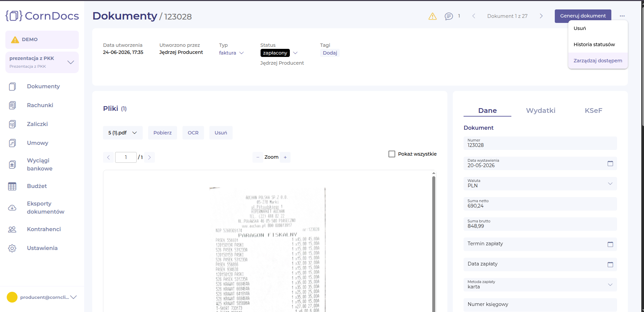This screenshot has height=312, width=644.
Task: Open Kontrahenci in the sidebar
Action: click(x=44, y=229)
